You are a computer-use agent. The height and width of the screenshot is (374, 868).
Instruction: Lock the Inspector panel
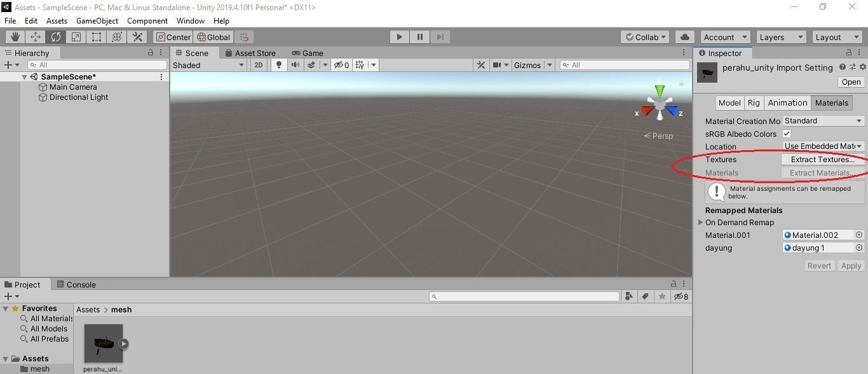(x=849, y=53)
